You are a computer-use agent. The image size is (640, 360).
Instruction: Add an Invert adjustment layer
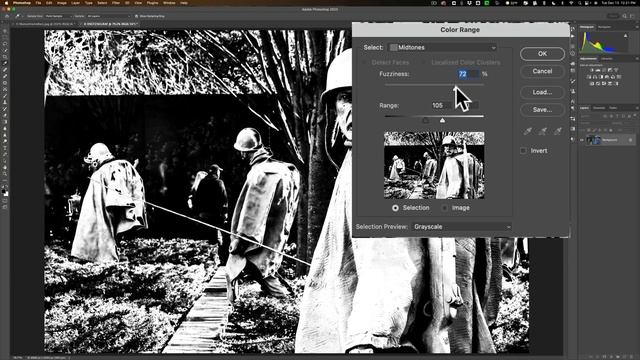(592, 84)
